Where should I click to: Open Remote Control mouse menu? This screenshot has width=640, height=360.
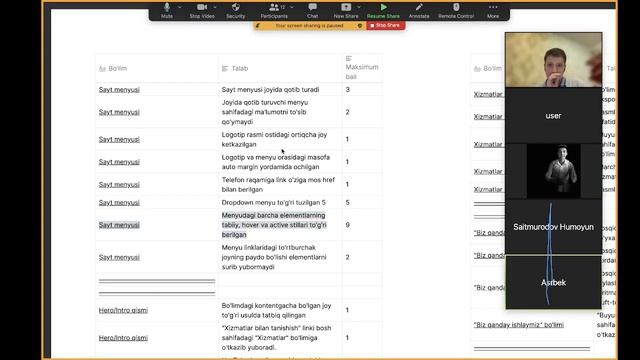pos(456,11)
